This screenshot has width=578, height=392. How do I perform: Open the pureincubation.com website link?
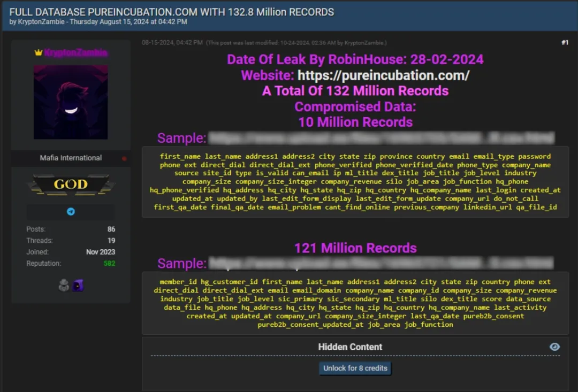383,75
